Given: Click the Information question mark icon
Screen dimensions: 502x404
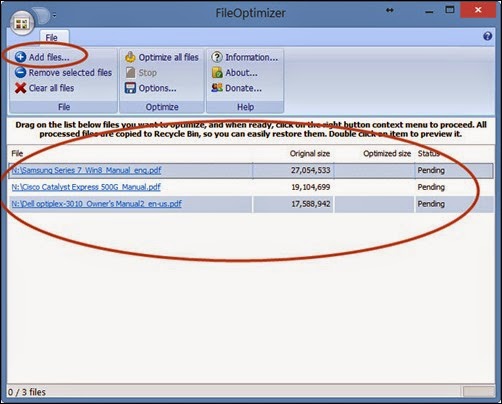Looking at the screenshot, I should [x=217, y=57].
